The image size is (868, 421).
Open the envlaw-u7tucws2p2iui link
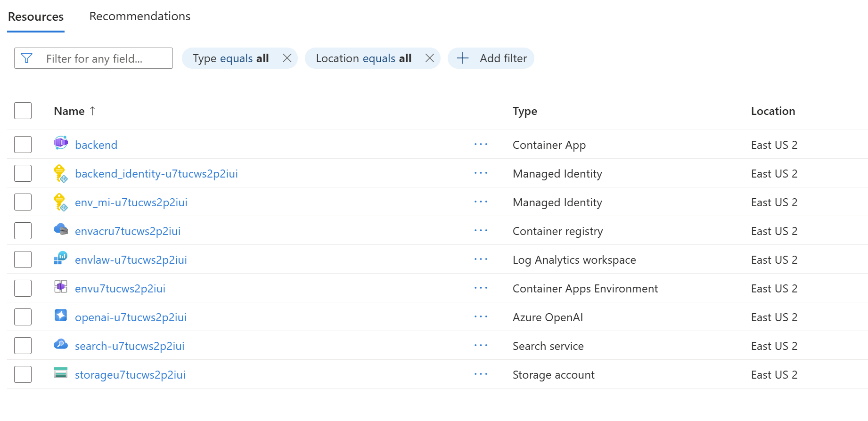tap(131, 260)
